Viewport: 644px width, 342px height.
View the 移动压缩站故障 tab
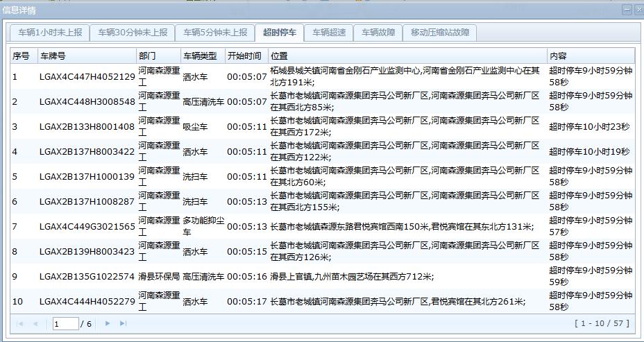pyautogui.click(x=439, y=33)
